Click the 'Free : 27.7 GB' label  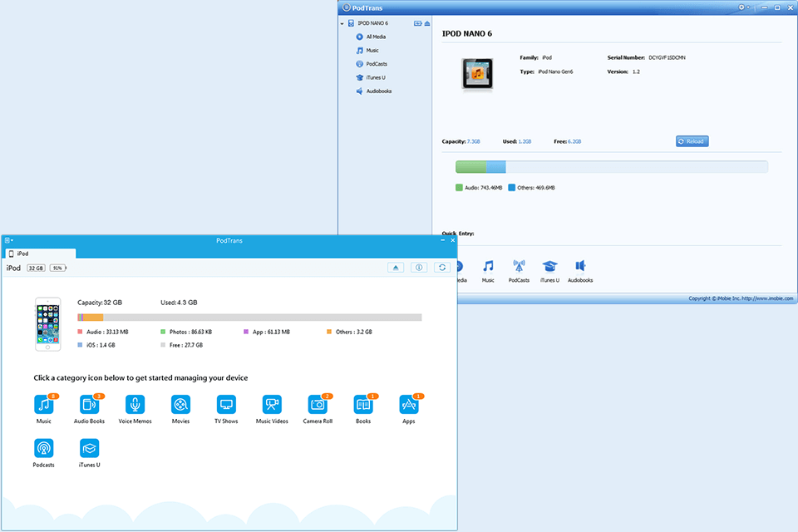(185, 345)
